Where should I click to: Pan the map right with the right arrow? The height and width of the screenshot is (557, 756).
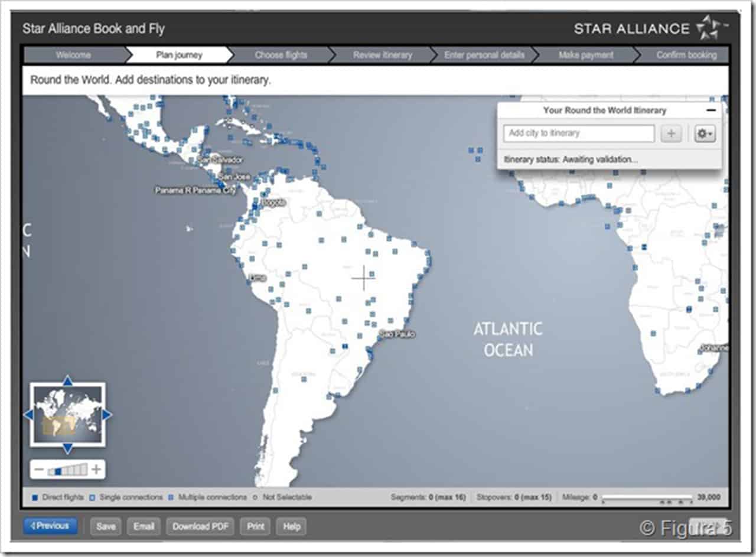tap(107, 415)
